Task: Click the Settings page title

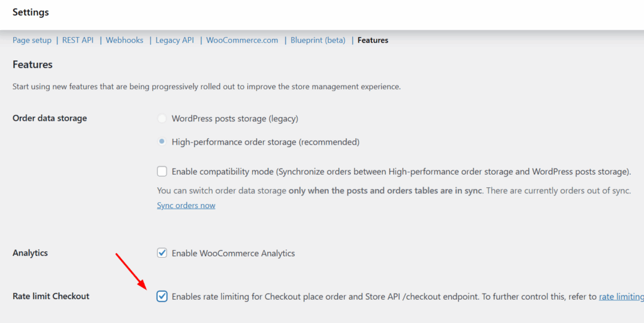Action: (31, 12)
